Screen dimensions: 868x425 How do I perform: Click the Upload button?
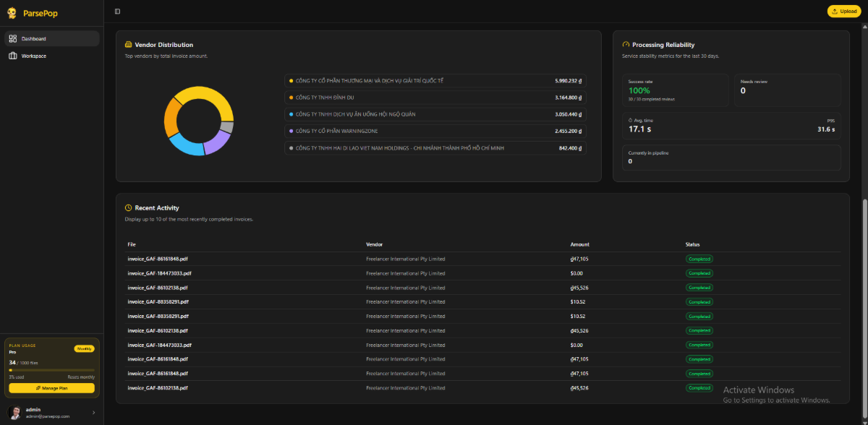point(845,12)
